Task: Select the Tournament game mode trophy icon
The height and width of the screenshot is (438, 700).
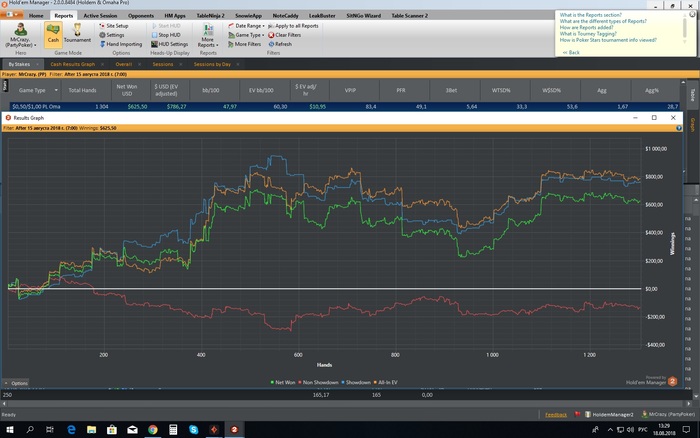Action: coord(77,33)
